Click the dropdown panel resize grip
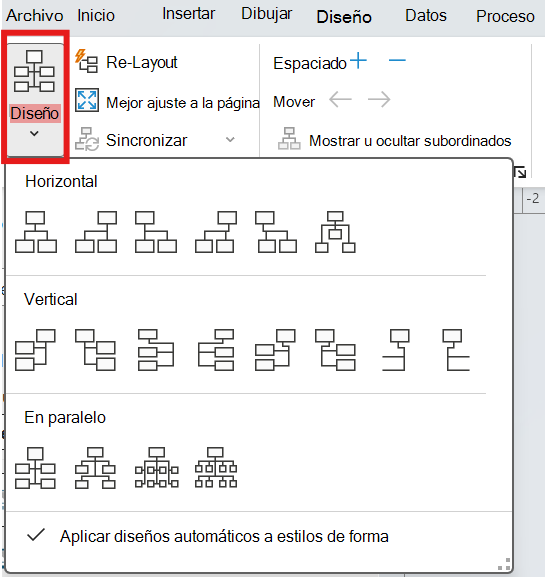This screenshot has height=577, width=545. point(505,564)
